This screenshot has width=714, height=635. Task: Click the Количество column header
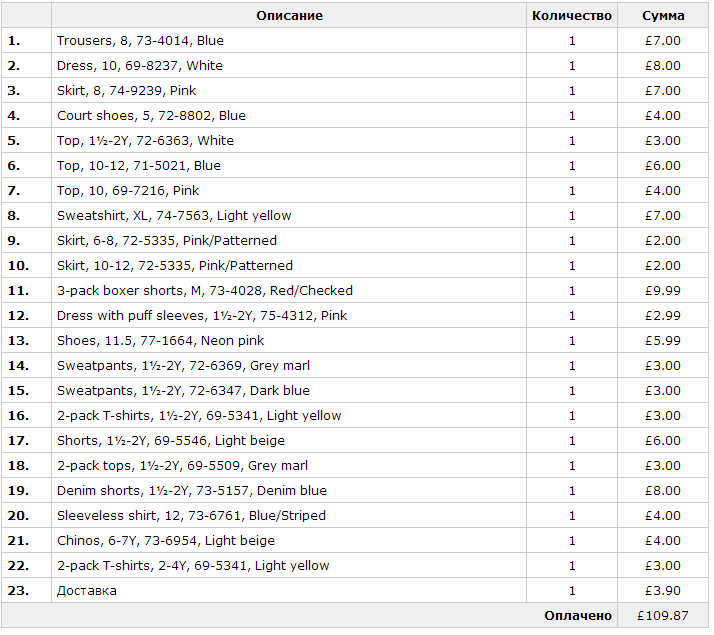click(x=571, y=15)
